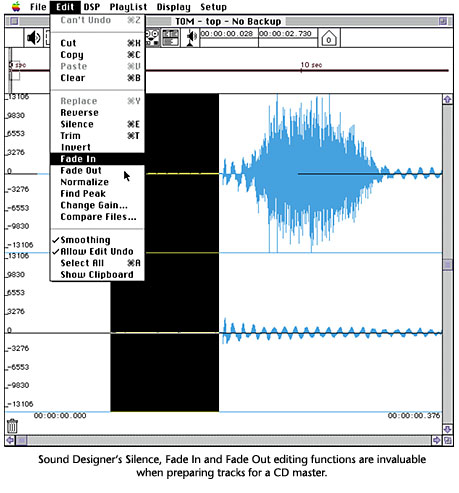Select Reverse in the Edit menu
This screenshot has width=459, height=493.
tap(97, 113)
